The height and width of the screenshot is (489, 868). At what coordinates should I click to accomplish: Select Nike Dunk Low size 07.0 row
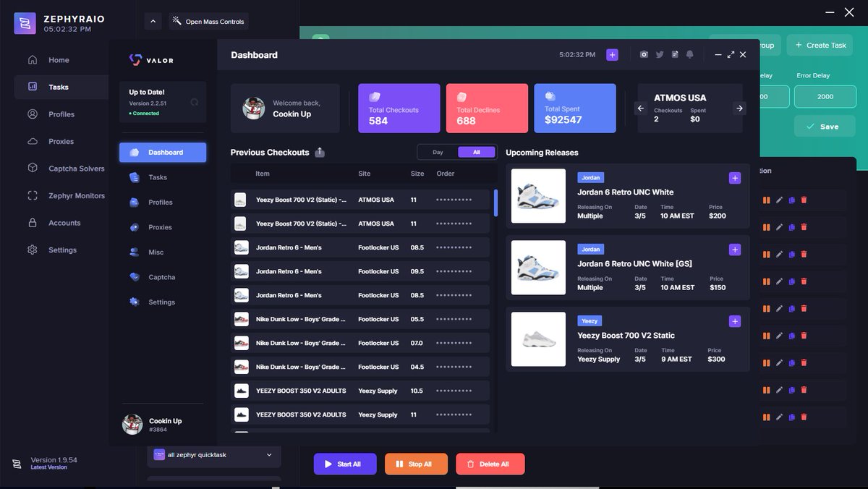click(360, 343)
